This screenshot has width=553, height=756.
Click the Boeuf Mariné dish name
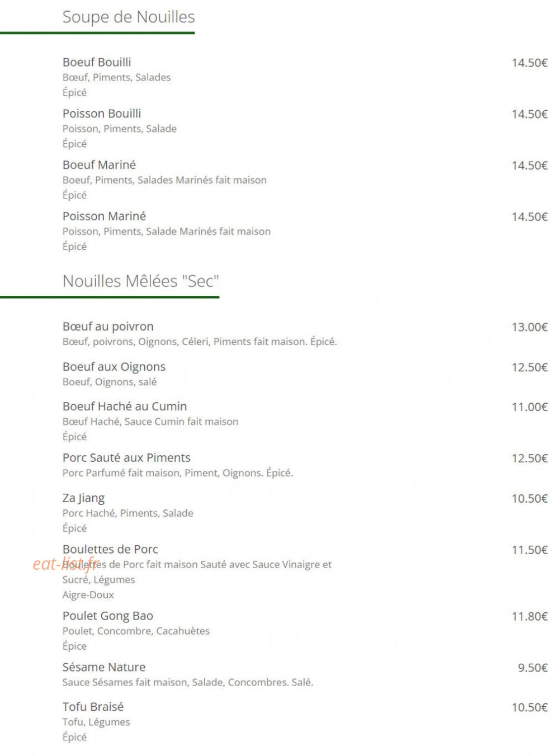click(x=99, y=165)
